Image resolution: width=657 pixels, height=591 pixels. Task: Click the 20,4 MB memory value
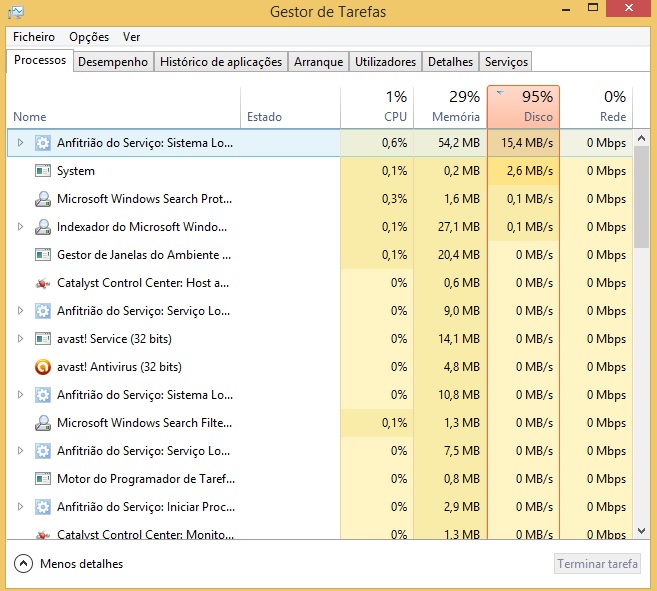click(x=459, y=255)
